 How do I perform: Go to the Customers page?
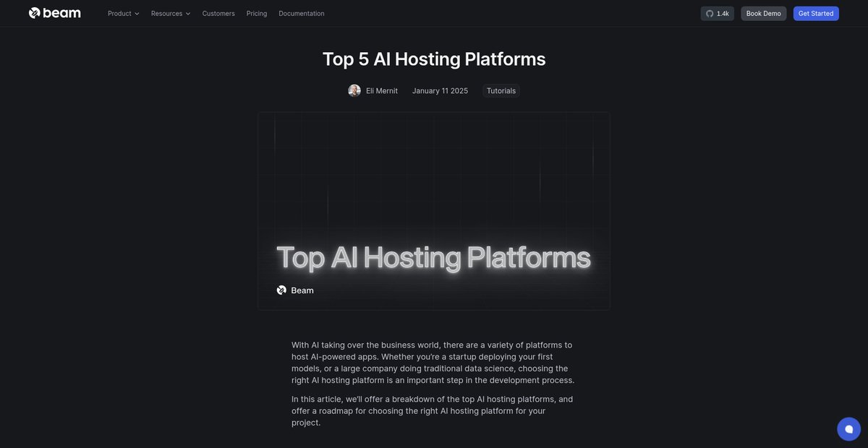(x=218, y=13)
